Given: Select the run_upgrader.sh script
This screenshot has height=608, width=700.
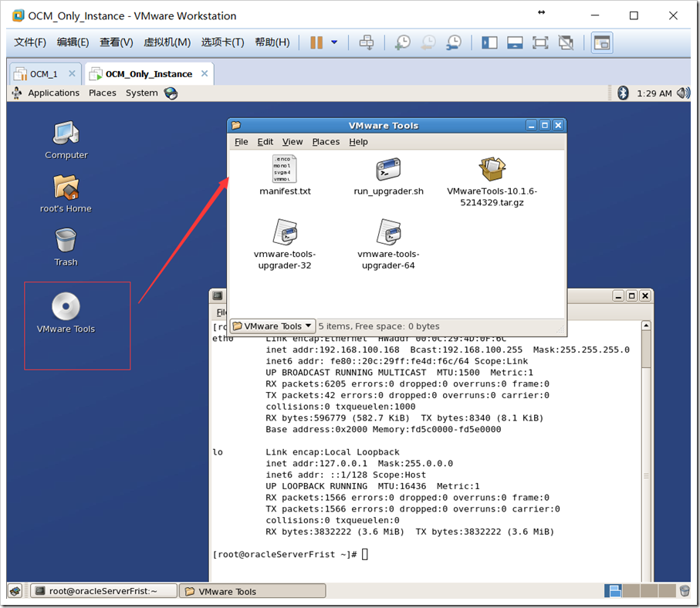Looking at the screenshot, I should 388,176.
